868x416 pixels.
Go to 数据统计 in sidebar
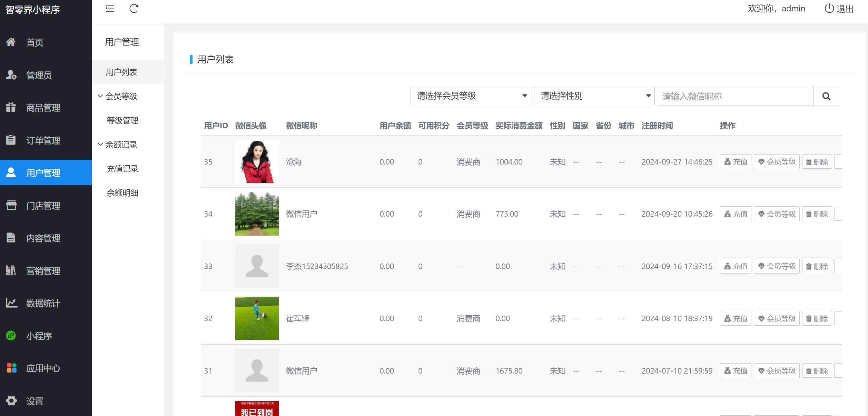(x=43, y=303)
